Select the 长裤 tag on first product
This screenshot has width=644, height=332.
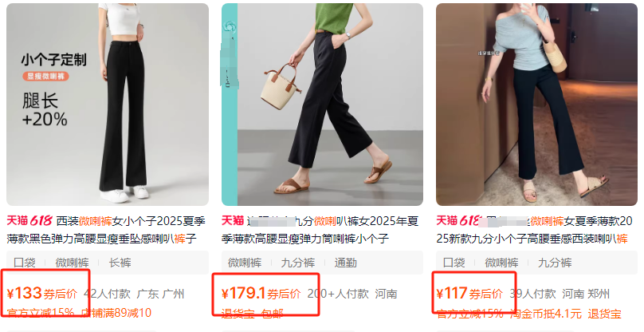(120, 263)
